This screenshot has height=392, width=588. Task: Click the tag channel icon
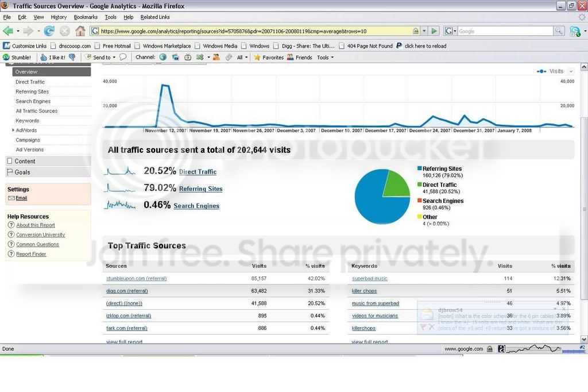229,57
